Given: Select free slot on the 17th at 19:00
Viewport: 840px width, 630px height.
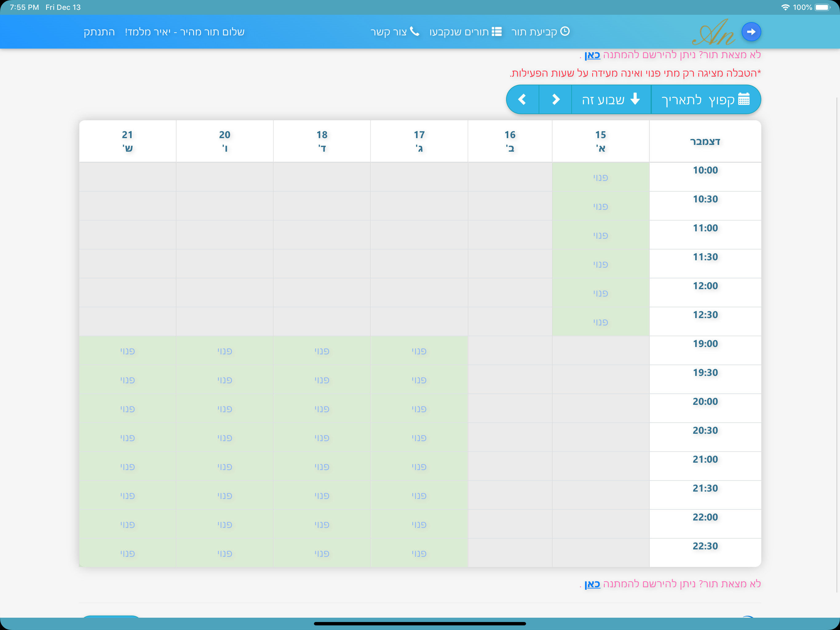Looking at the screenshot, I should click(x=419, y=350).
